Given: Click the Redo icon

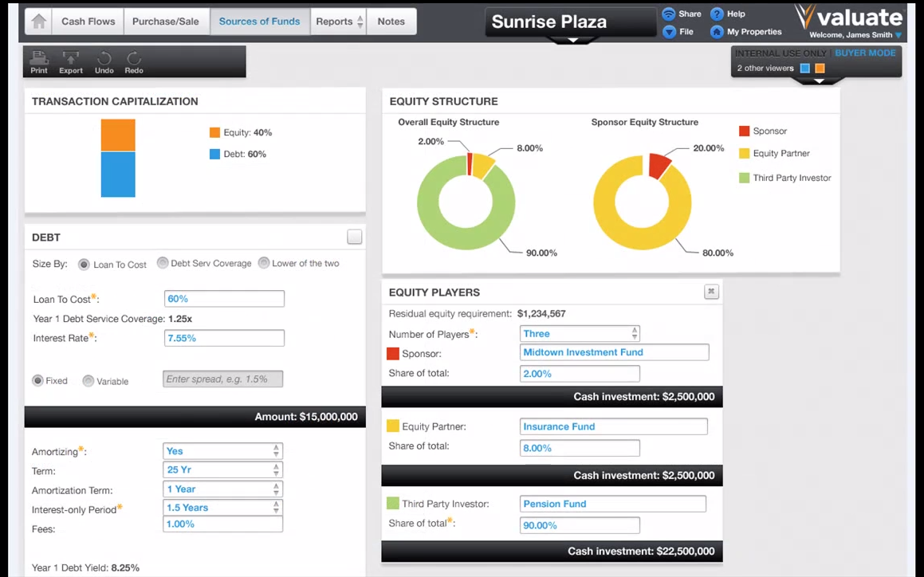Looking at the screenshot, I should pos(134,57).
